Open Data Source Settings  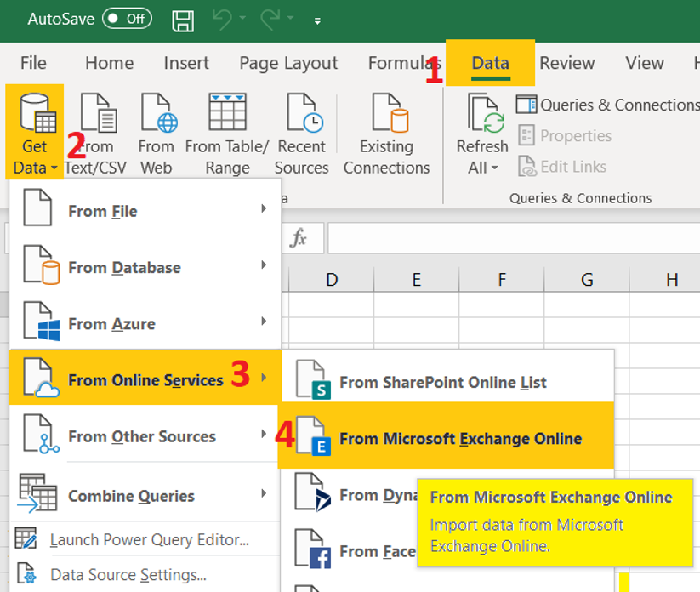coord(145,574)
